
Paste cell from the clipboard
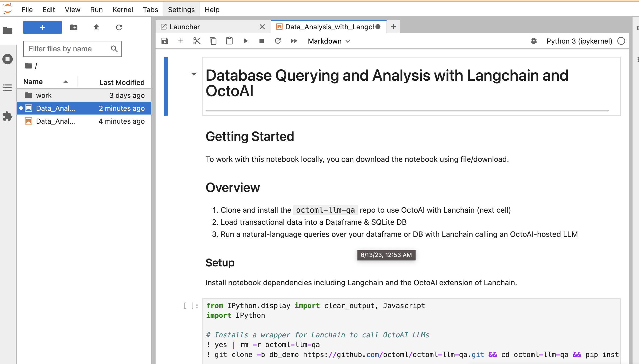[x=229, y=41]
